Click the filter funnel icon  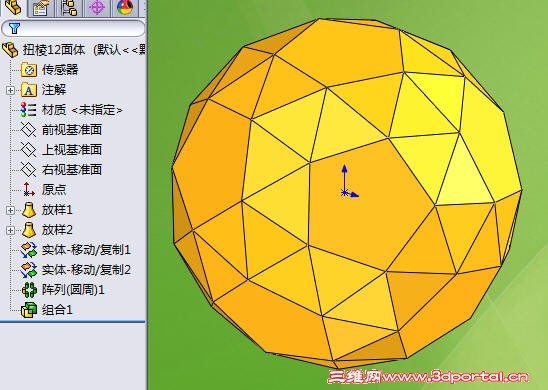(14, 28)
